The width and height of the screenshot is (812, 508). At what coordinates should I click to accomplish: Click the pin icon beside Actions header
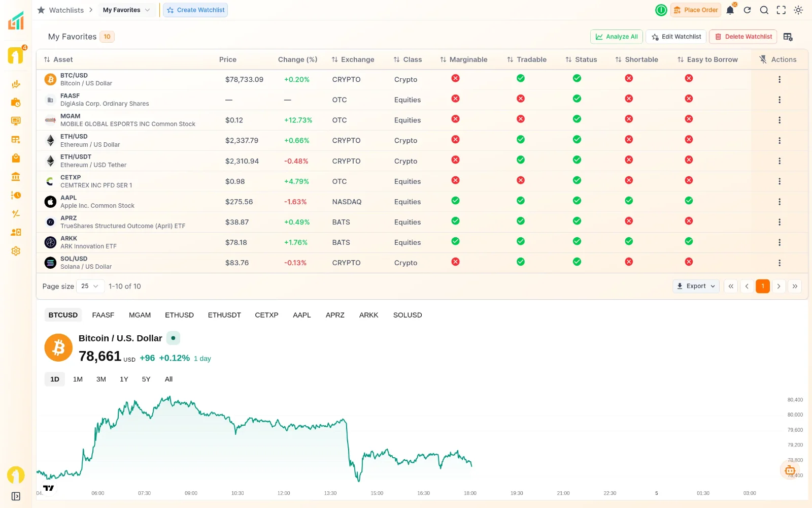pyautogui.click(x=763, y=59)
